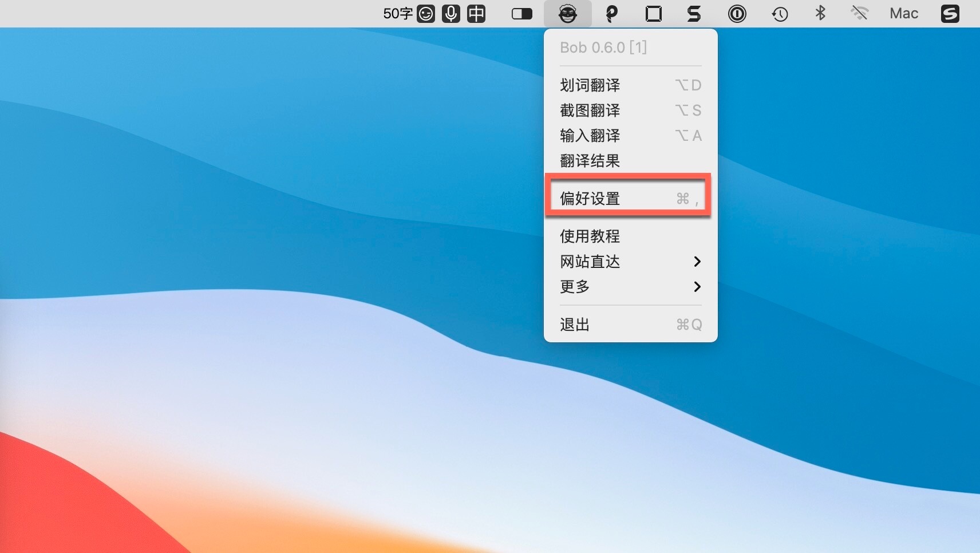Click the microphone icon in the input bar
This screenshot has height=553, width=980.
(451, 14)
